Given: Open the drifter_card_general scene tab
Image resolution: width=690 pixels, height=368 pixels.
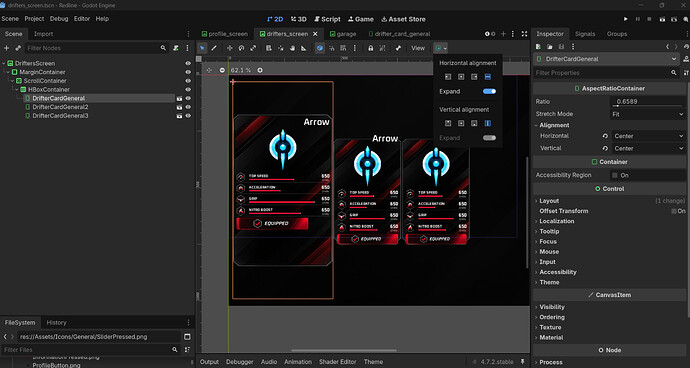Looking at the screenshot, I should pos(399,34).
